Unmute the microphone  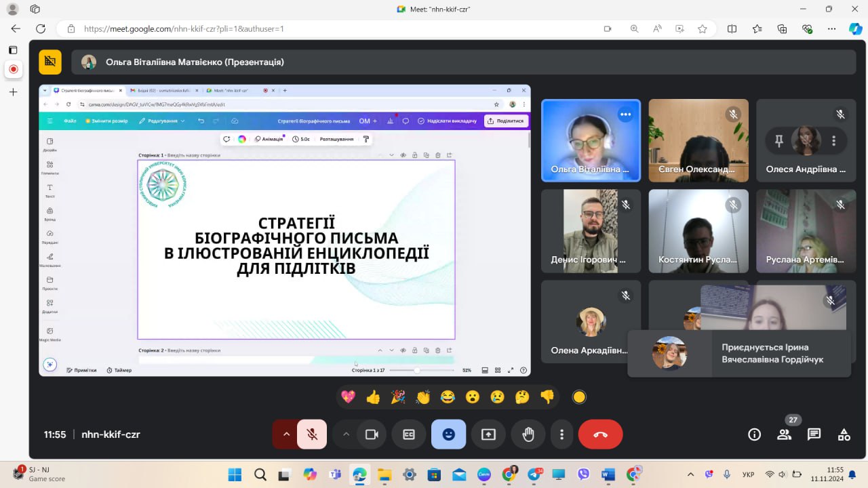[312, 434]
